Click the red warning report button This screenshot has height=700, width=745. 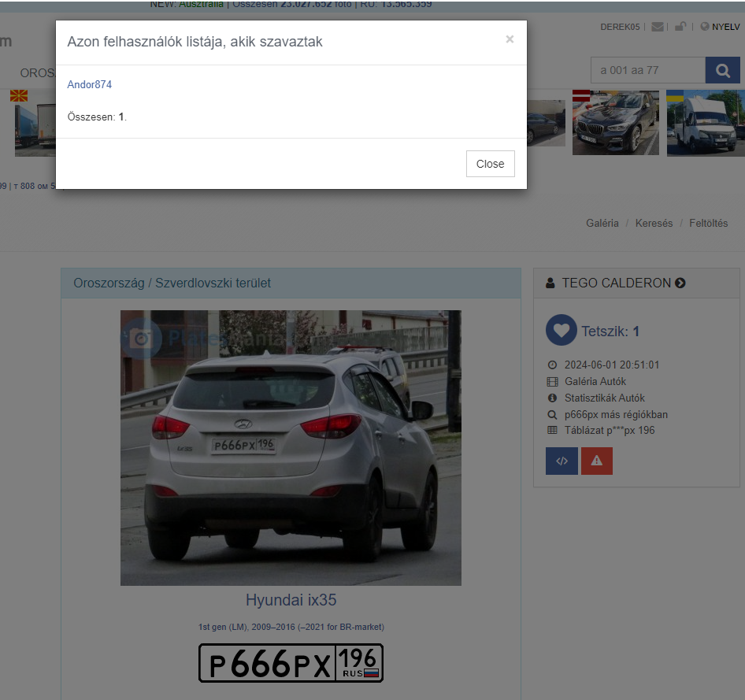[597, 461]
